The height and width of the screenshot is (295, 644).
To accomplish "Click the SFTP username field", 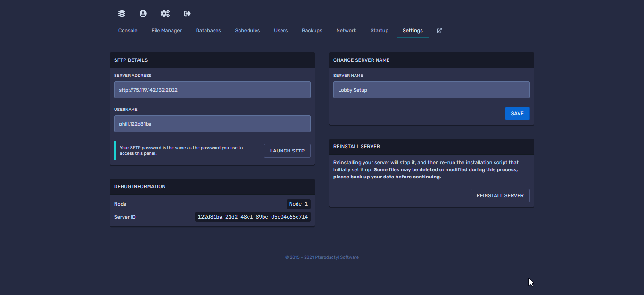I will click(x=212, y=124).
